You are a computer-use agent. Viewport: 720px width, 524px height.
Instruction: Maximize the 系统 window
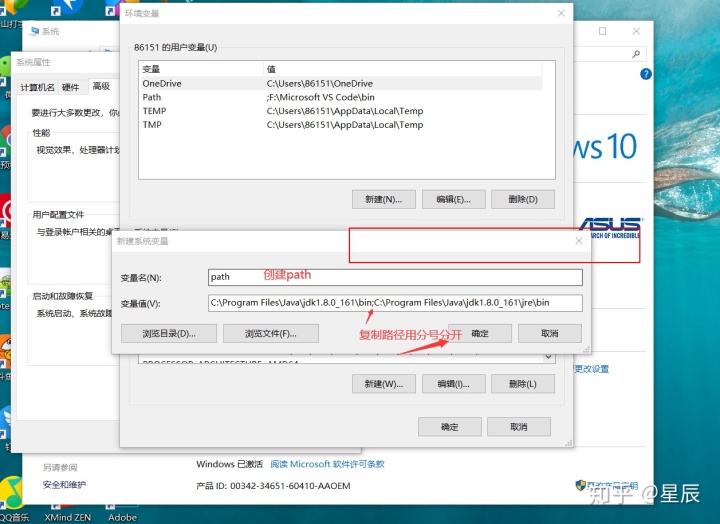[602, 31]
